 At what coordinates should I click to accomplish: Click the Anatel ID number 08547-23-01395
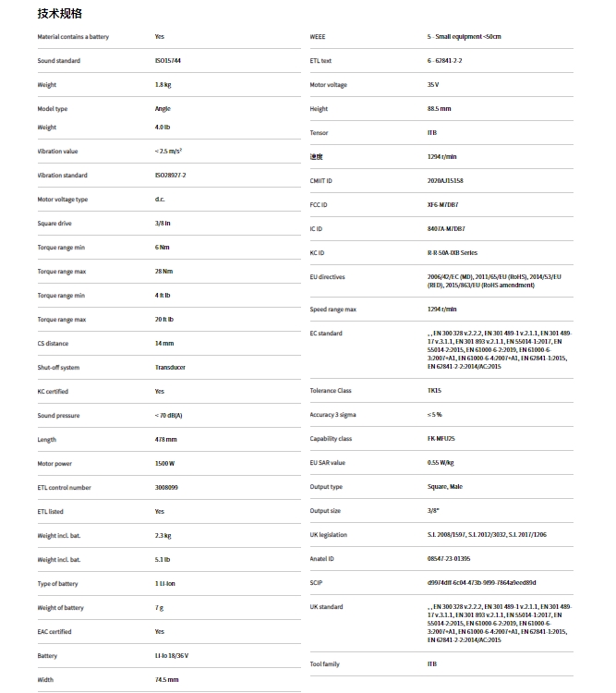[449, 559]
